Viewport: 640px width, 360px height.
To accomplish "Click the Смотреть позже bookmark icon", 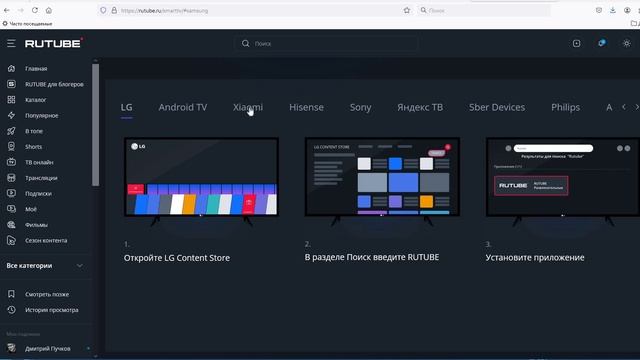I will coord(11,294).
